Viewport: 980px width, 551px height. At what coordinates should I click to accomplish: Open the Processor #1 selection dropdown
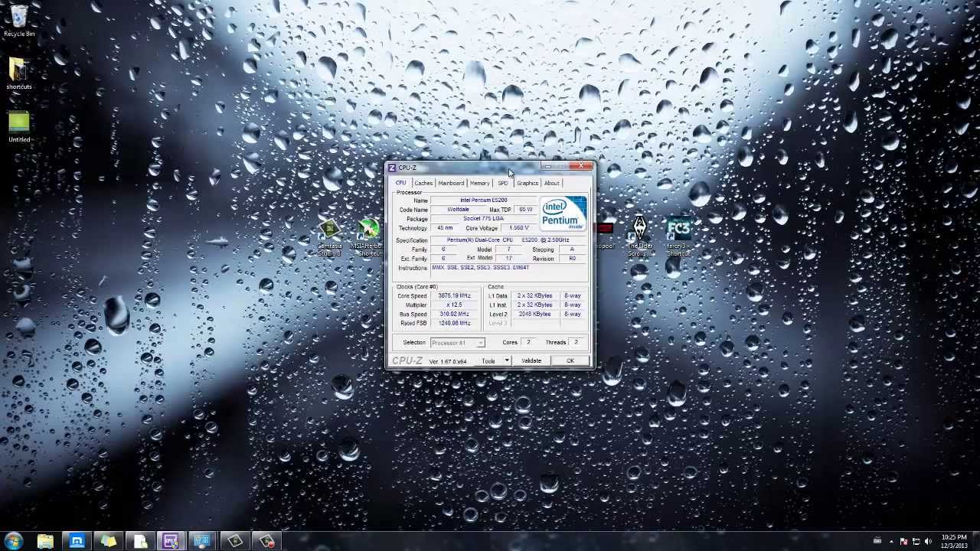(x=457, y=343)
